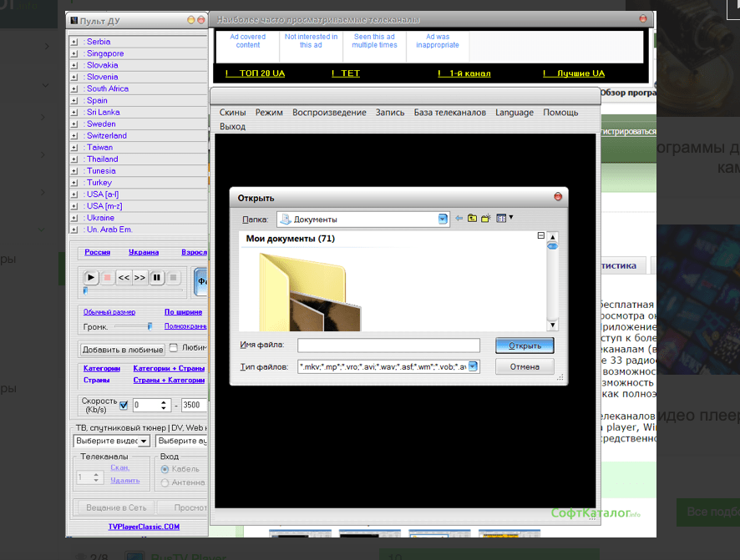Collapse the Мои документы group icon
The width and height of the screenshot is (740, 560).
541,235
